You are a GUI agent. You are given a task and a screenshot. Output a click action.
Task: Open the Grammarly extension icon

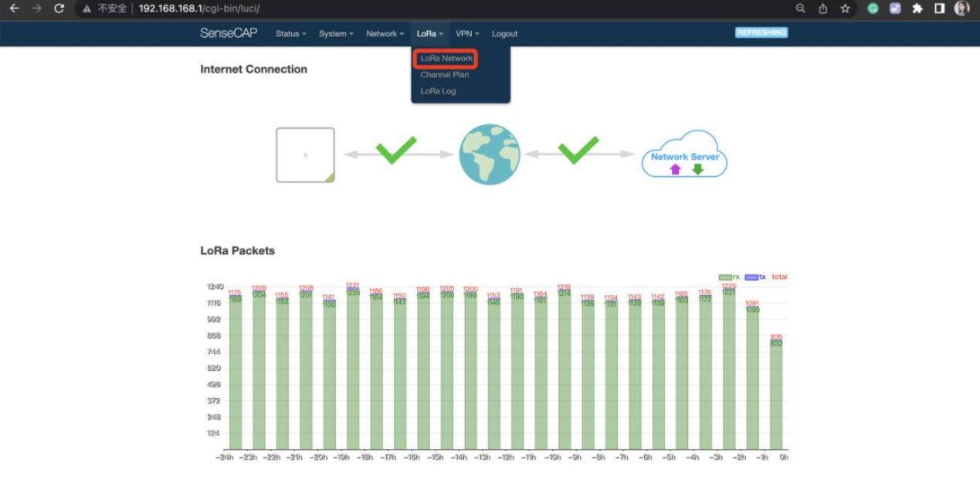click(x=873, y=8)
